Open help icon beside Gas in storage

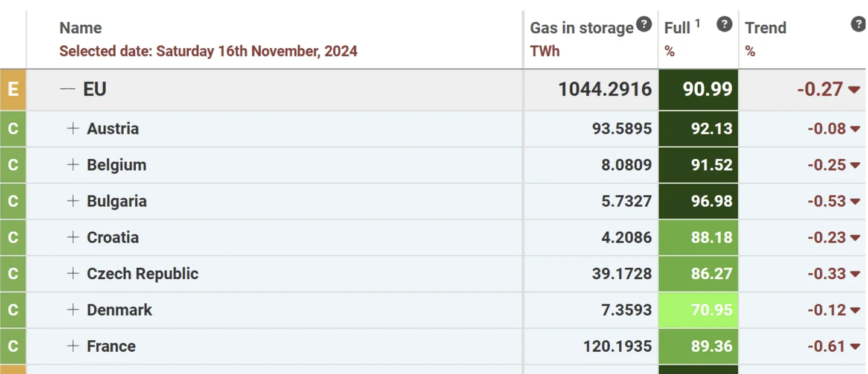(x=644, y=25)
